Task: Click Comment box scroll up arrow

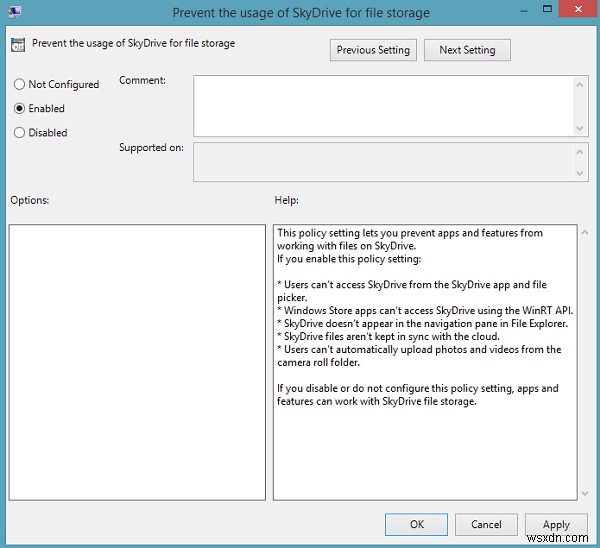Action: pos(580,85)
